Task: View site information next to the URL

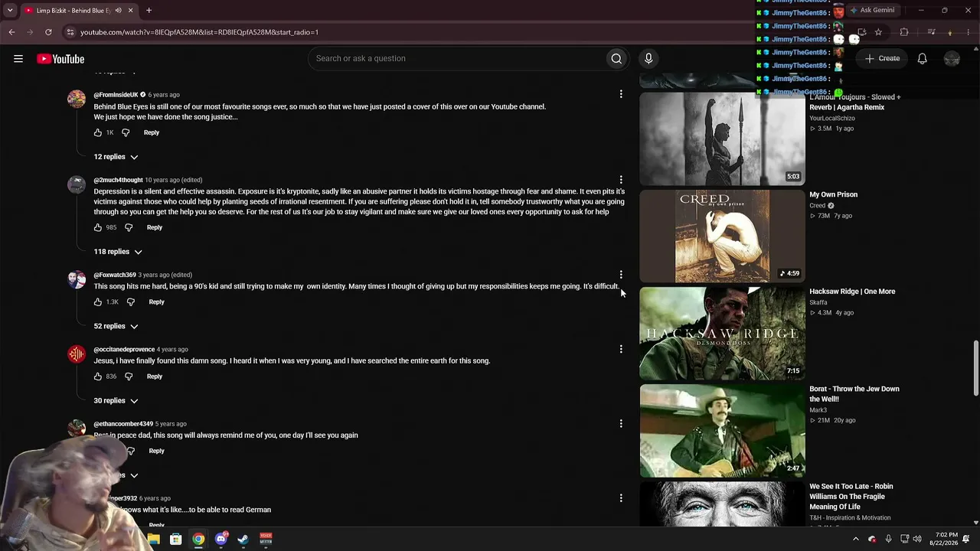Action: 70,32
